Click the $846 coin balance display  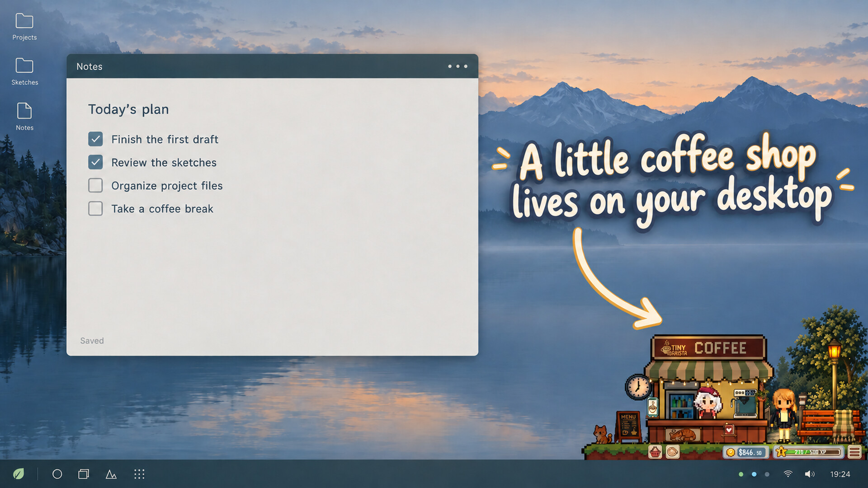tap(746, 452)
